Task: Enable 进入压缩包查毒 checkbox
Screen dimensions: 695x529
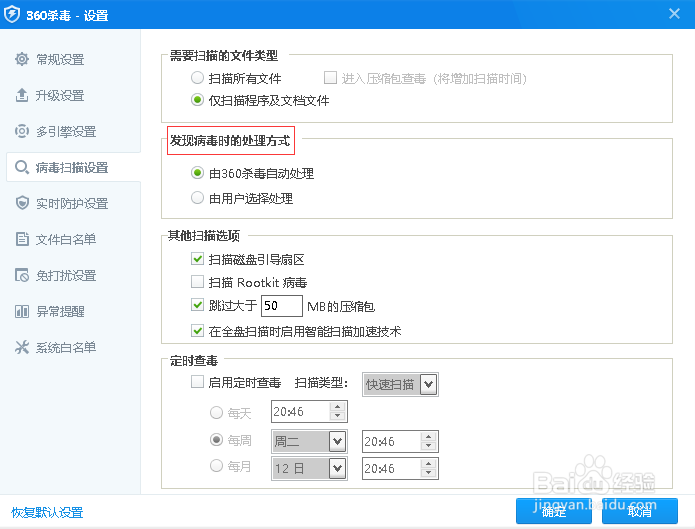Action: pyautogui.click(x=330, y=78)
